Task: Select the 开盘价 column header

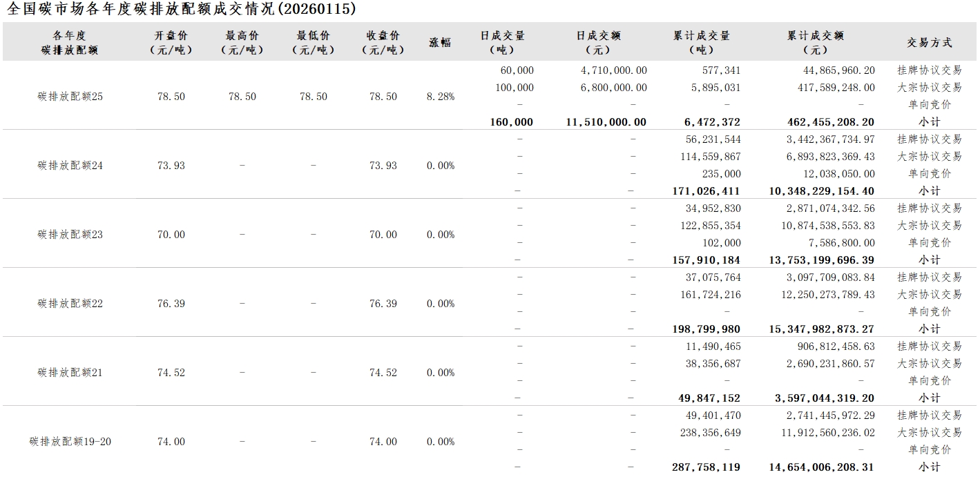Action: (171, 42)
